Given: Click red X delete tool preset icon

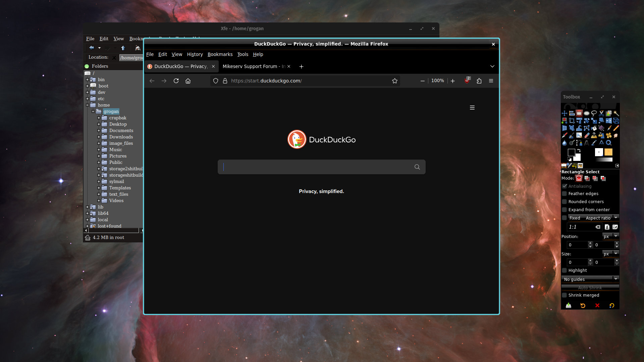Looking at the screenshot, I should click(597, 305).
